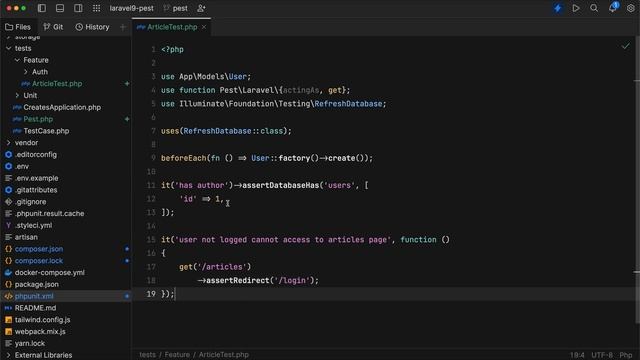This screenshot has width=640, height=360.
Task: Open README.md in the file tree
Action: coord(35,308)
